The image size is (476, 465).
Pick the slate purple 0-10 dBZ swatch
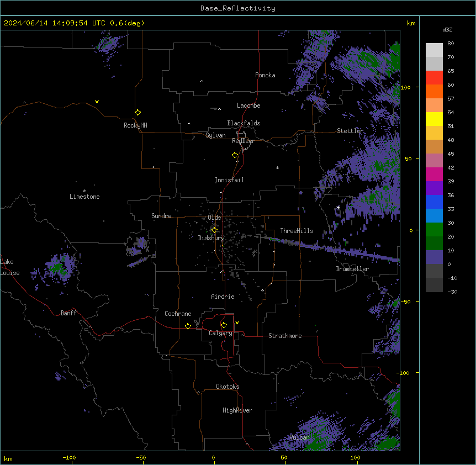(434, 257)
